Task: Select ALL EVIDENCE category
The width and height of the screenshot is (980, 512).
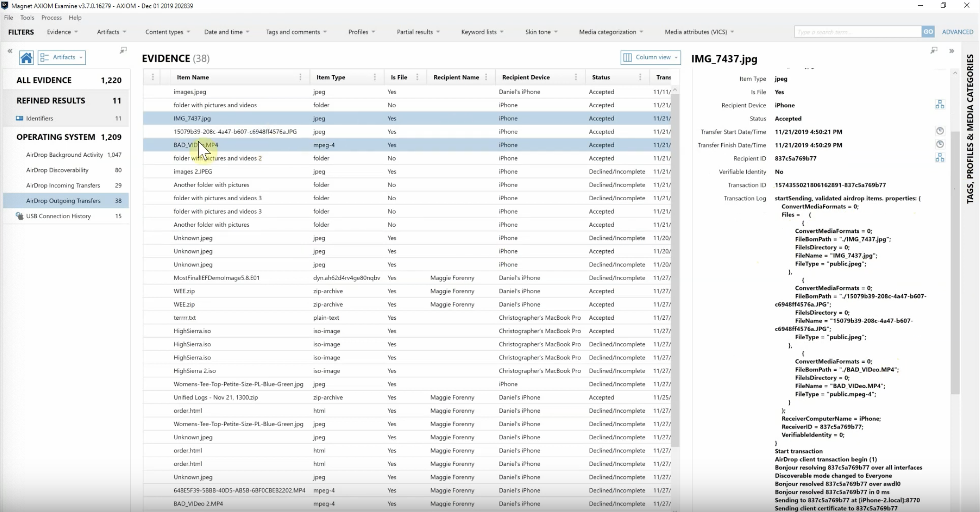Action: [66, 80]
